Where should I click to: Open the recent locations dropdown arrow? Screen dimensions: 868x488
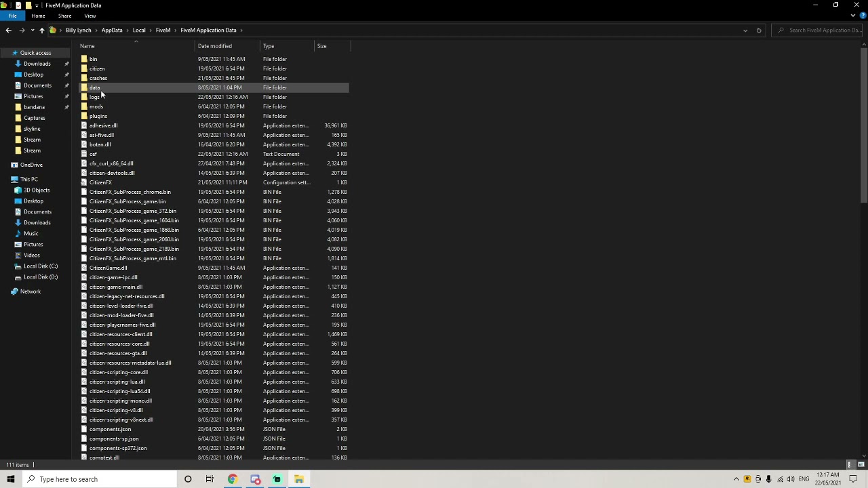[x=32, y=30]
